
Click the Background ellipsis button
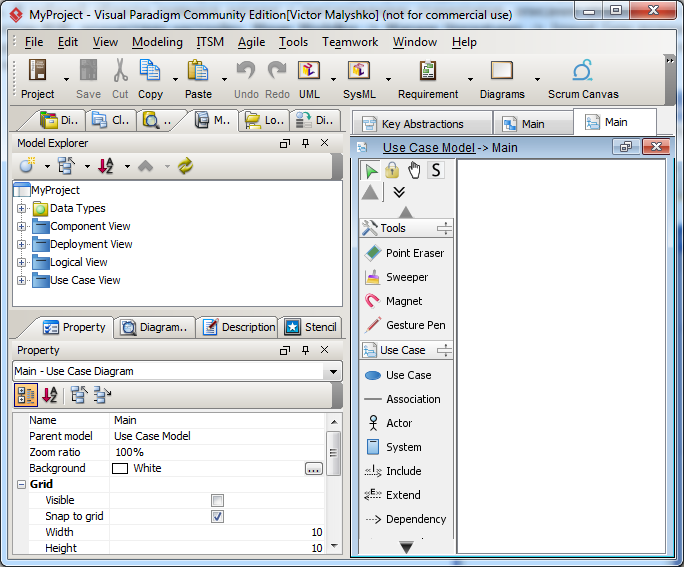tap(314, 469)
